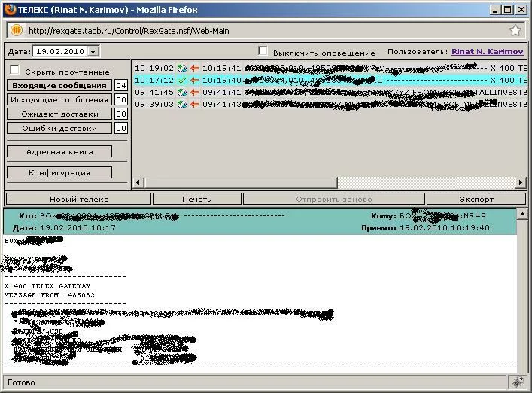Open the Rinat N. Karimov user link
Viewport: 532px width, 393px height.
click(x=488, y=52)
